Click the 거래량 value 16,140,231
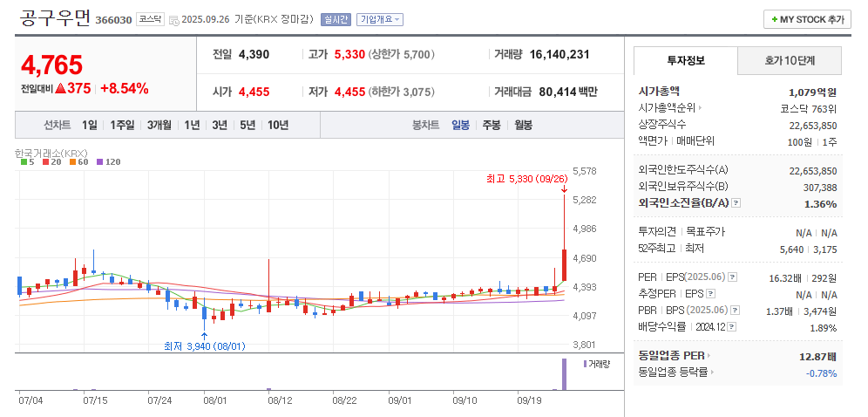The height and width of the screenshot is (417, 868). (559, 54)
